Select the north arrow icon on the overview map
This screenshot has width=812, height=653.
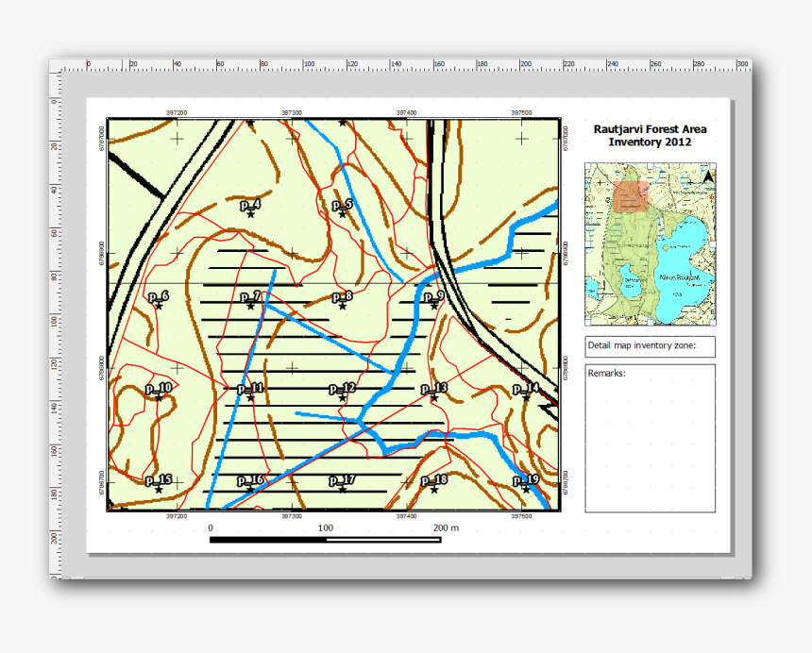(x=709, y=175)
